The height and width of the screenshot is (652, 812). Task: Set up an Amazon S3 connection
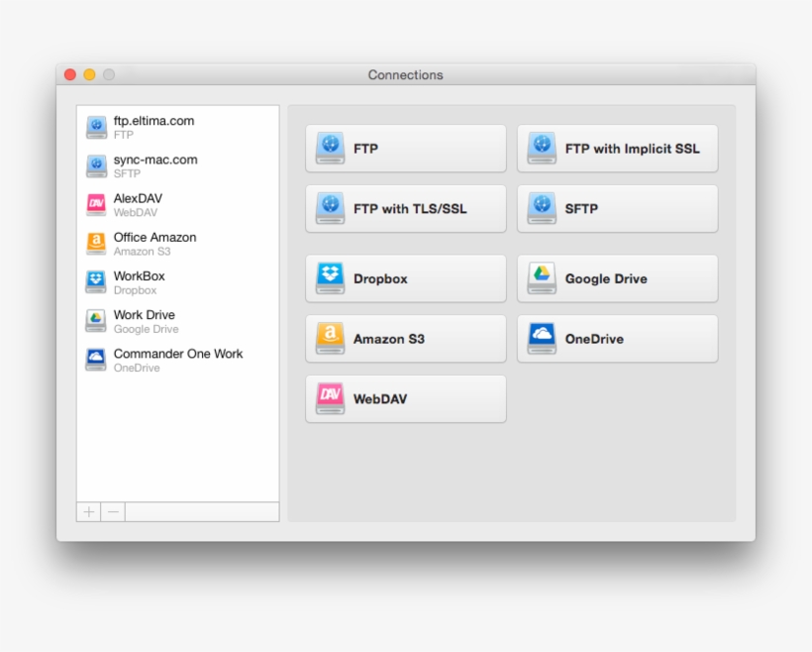tap(406, 339)
